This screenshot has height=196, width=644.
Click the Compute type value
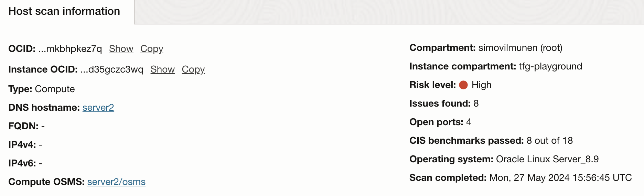55,89
